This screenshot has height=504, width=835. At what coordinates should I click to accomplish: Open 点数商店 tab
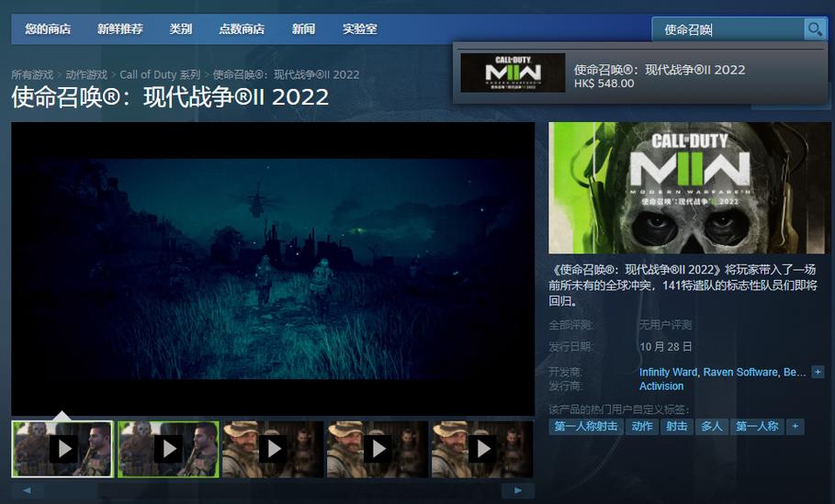pos(242,28)
